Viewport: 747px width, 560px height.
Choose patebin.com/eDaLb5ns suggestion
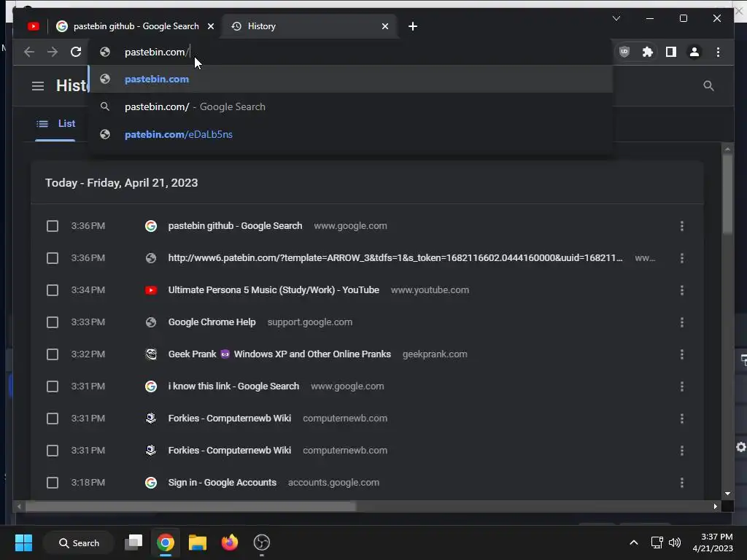coord(350,134)
